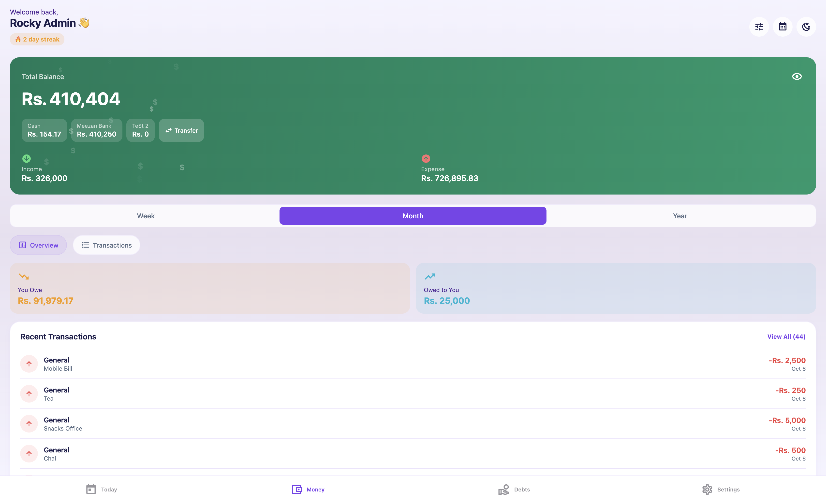This screenshot has width=826, height=504.
Task: Open the You Owe Rs. 91,979.17 card
Action: pyautogui.click(x=210, y=288)
